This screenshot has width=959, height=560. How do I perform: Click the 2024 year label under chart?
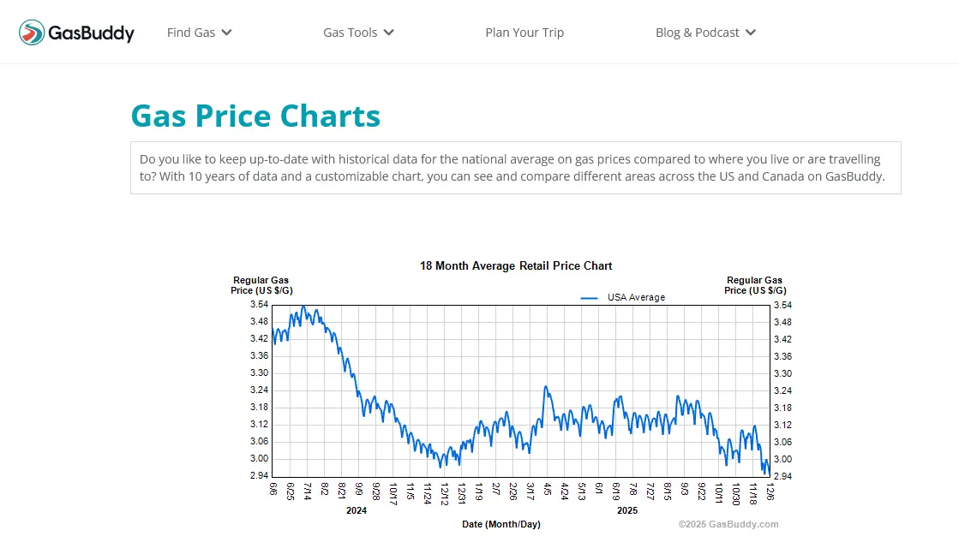(357, 511)
